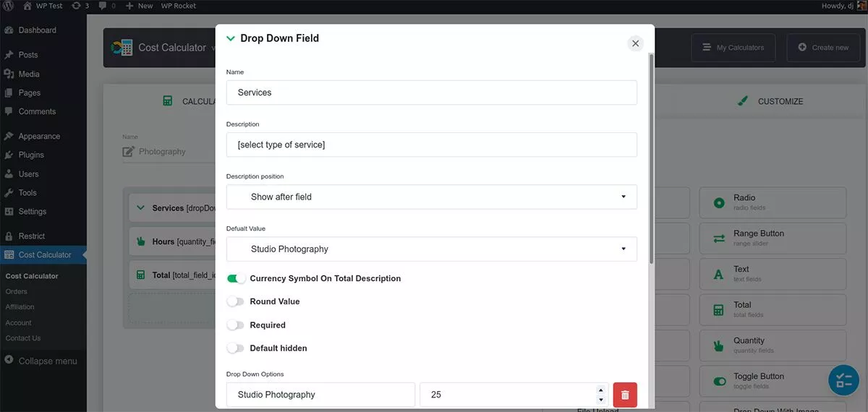Open the New content menu
The width and height of the screenshot is (868, 412).
[x=139, y=6]
